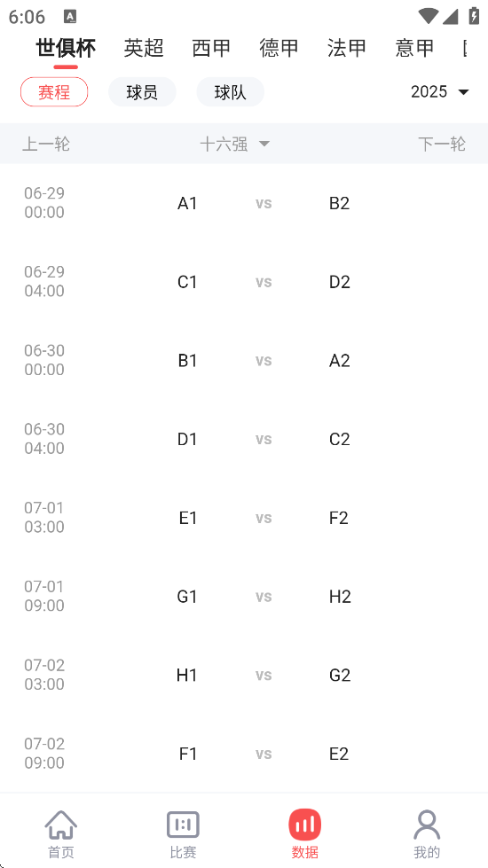
Task: Open the A1 vs B2 match
Action: tap(244, 203)
